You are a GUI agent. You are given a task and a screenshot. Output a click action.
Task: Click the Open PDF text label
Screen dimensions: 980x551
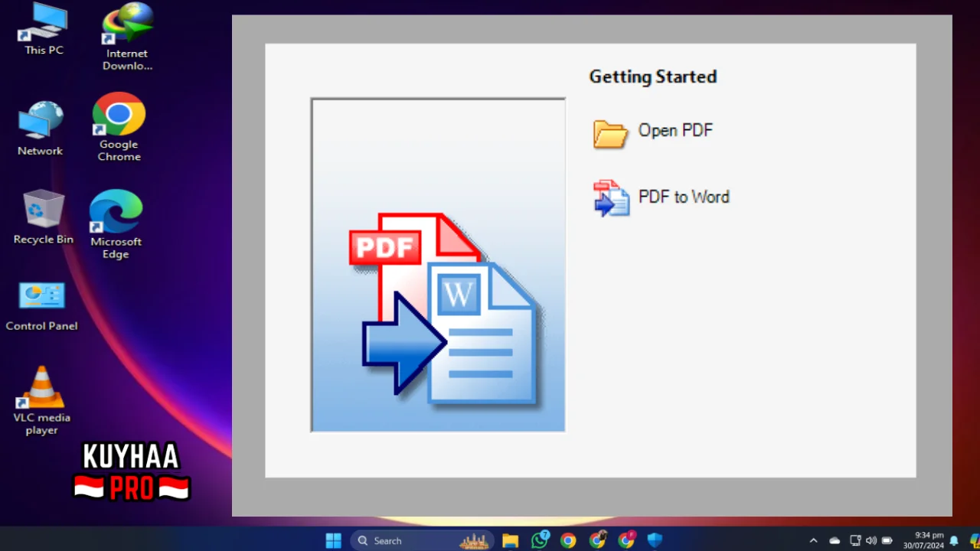click(x=675, y=130)
